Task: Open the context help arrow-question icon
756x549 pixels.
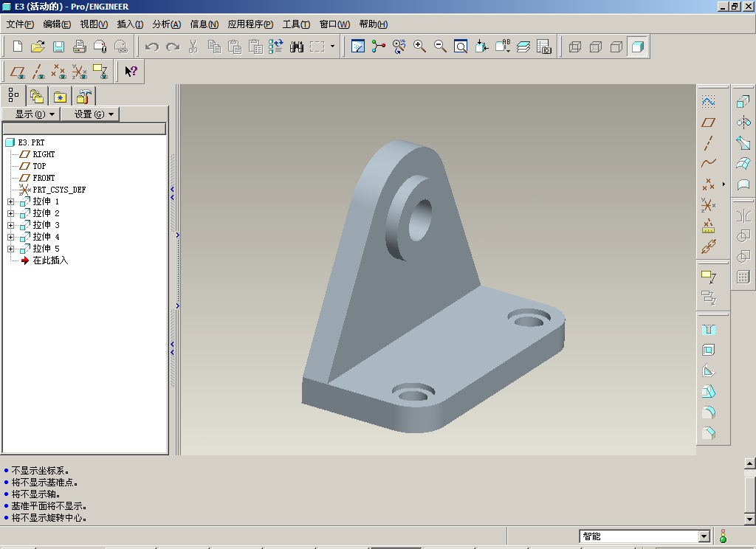Action: point(131,72)
